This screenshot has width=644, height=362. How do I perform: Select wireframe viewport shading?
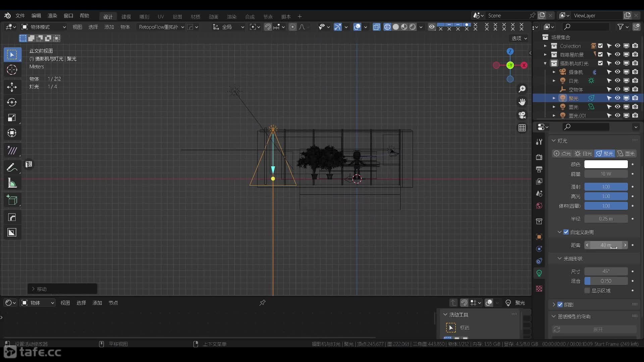click(x=387, y=27)
